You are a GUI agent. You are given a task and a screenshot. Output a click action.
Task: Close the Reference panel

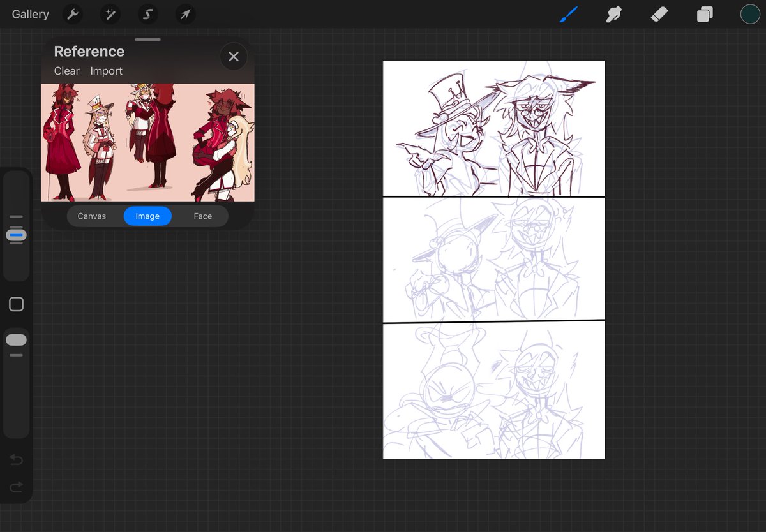(234, 56)
